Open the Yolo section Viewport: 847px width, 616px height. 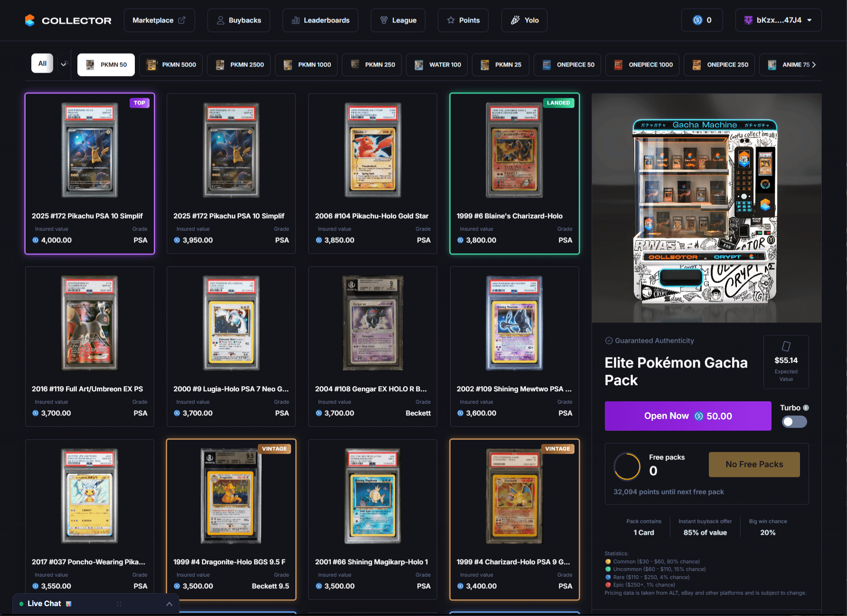click(x=524, y=20)
